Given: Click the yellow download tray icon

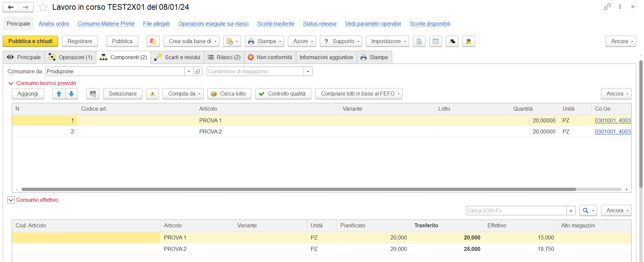Looking at the screenshot, I should (152, 94).
